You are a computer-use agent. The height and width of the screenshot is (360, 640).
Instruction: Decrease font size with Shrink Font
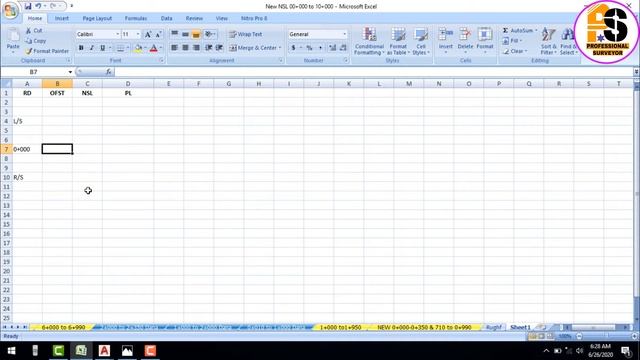(158, 34)
